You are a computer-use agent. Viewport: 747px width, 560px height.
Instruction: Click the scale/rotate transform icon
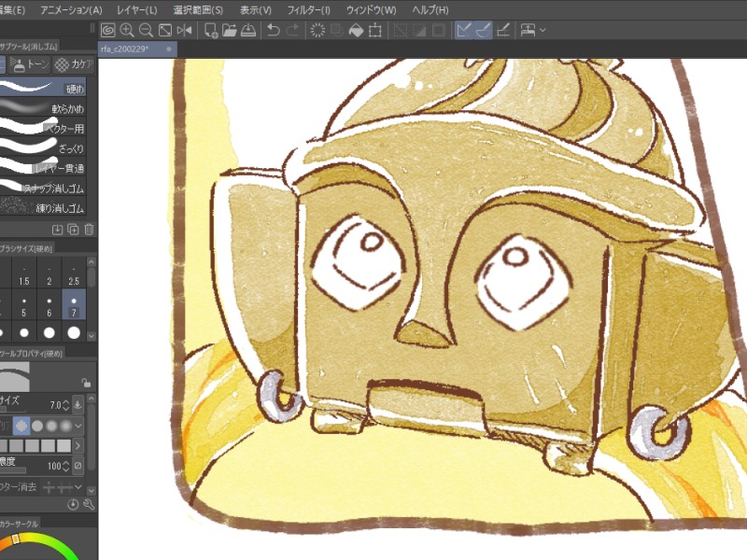375,31
